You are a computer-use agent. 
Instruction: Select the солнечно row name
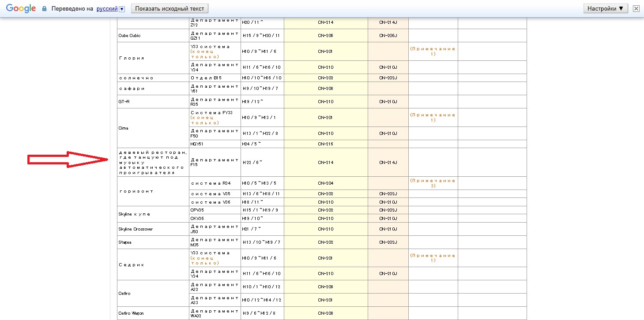(153, 78)
